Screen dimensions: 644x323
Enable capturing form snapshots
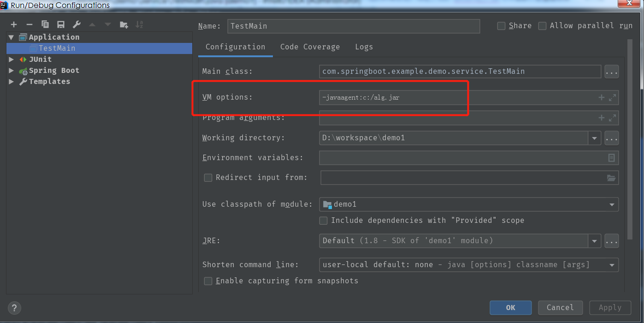coord(208,281)
